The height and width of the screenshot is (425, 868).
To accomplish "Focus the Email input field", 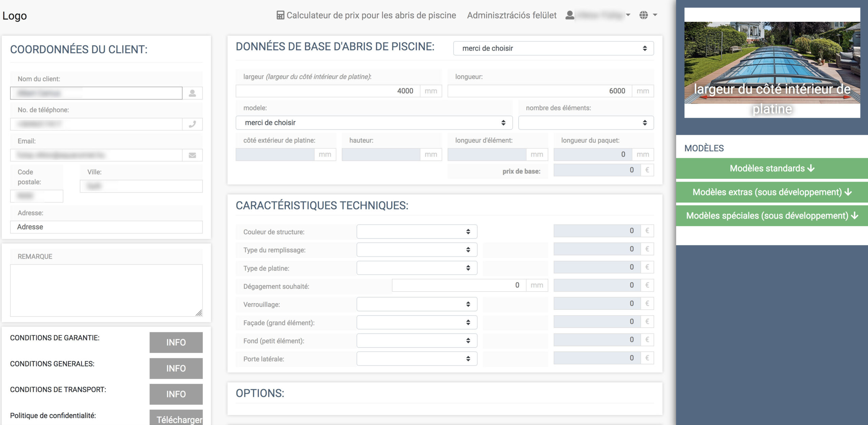I will [96, 155].
